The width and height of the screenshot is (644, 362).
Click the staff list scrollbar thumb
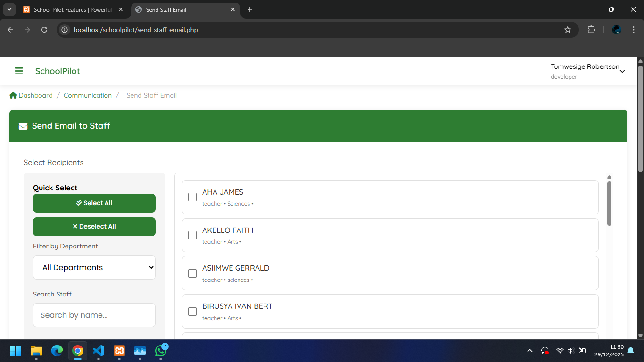(609, 204)
